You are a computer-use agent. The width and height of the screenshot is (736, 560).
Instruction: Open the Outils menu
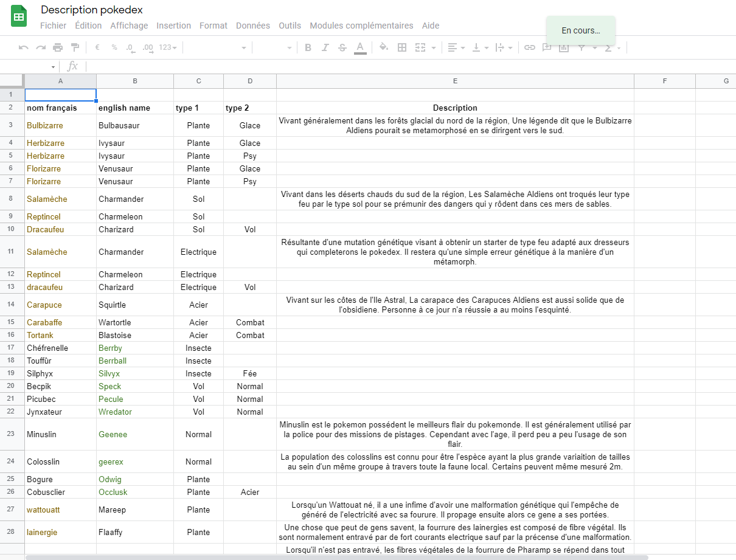[x=290, y=26]
